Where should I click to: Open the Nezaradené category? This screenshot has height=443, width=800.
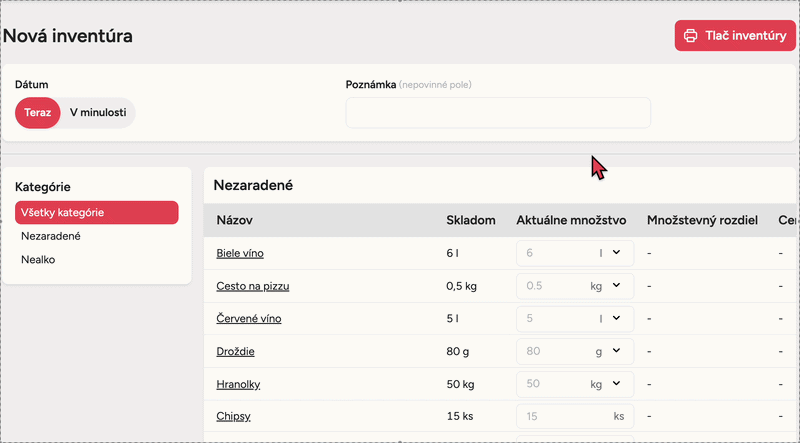pyautogui.click(x=51, y=236)
